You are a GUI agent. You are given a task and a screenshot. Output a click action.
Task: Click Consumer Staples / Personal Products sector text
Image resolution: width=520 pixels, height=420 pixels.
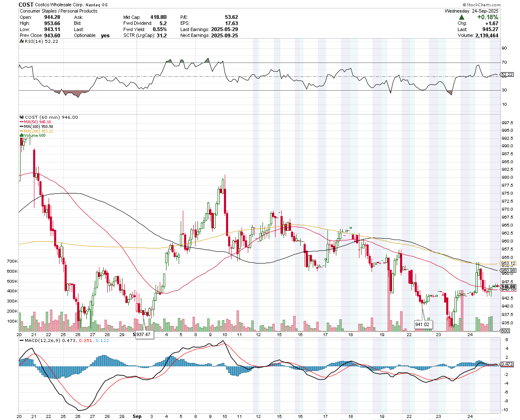59,11
